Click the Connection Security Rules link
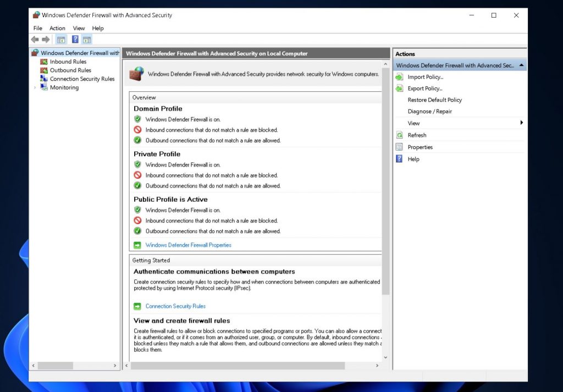 click(175, 306)
